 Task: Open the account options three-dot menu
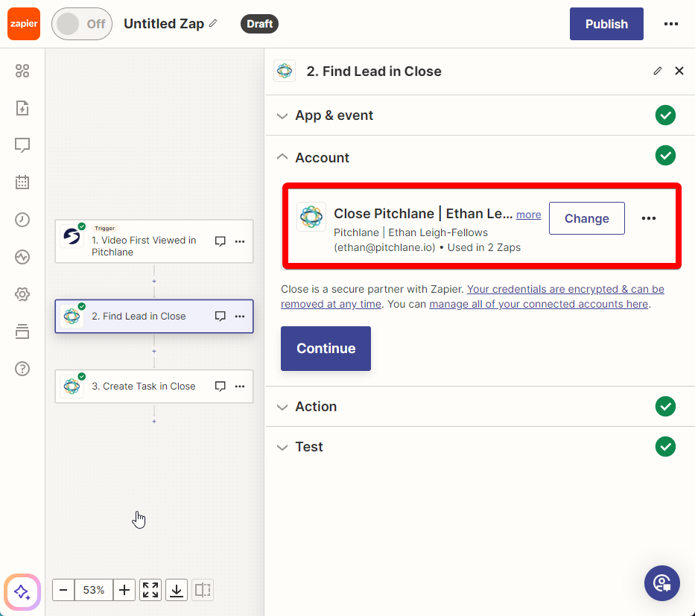[x=649, y=218]
